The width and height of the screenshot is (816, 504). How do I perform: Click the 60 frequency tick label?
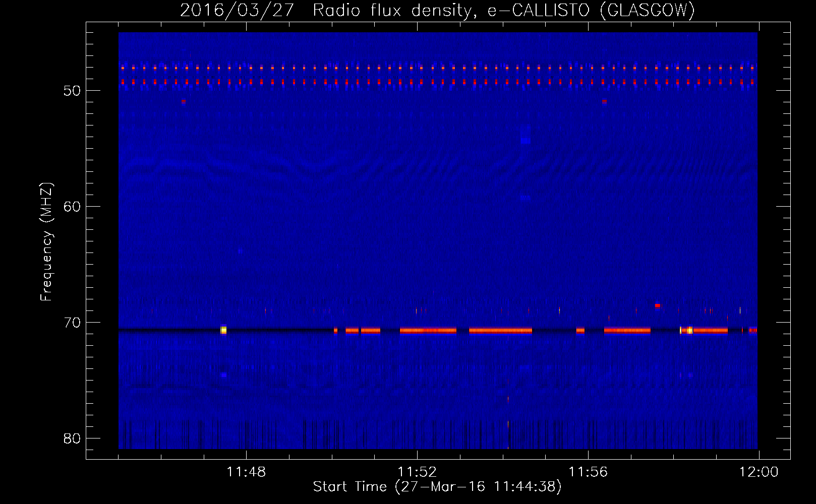[72, 207]
